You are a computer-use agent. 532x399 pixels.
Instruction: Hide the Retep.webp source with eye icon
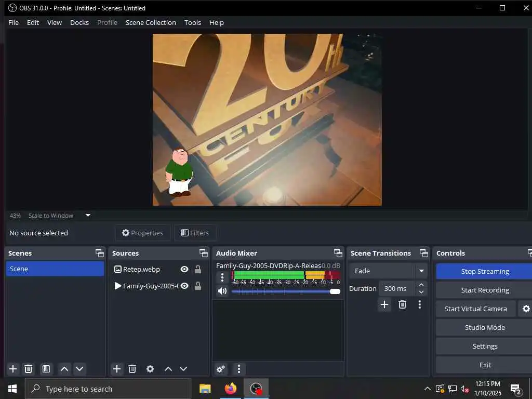(x=184, y=269)
